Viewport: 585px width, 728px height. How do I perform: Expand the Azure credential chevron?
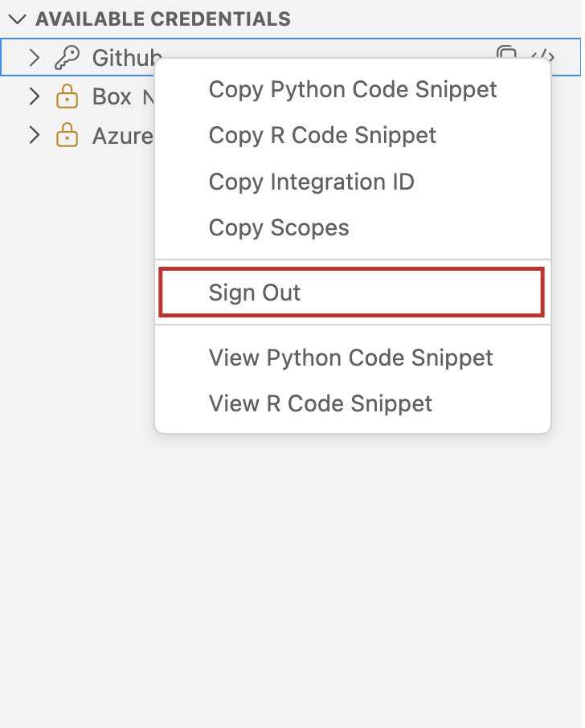(x=34, y=135)
